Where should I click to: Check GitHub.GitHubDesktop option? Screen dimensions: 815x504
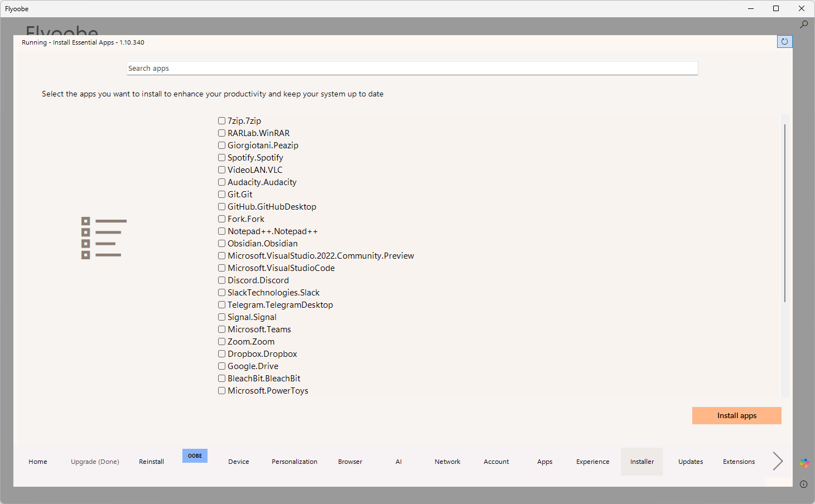221,207
